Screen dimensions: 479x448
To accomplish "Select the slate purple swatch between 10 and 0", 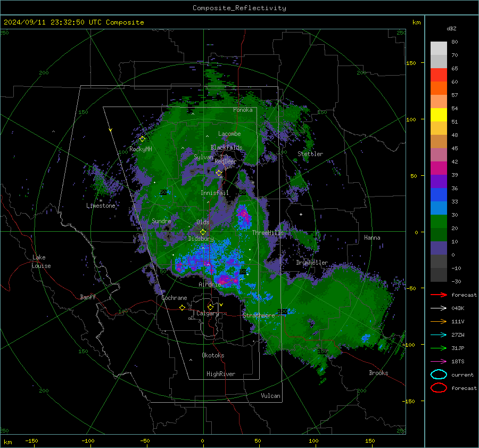I will (439, 248).
